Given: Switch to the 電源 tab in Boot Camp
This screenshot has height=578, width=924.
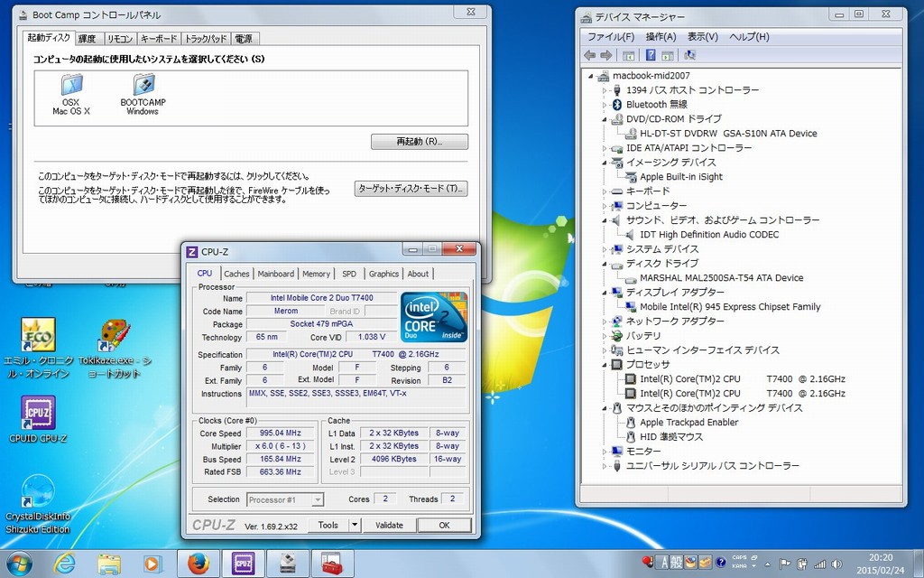Looking at the screenshot, I should [244, 39].
